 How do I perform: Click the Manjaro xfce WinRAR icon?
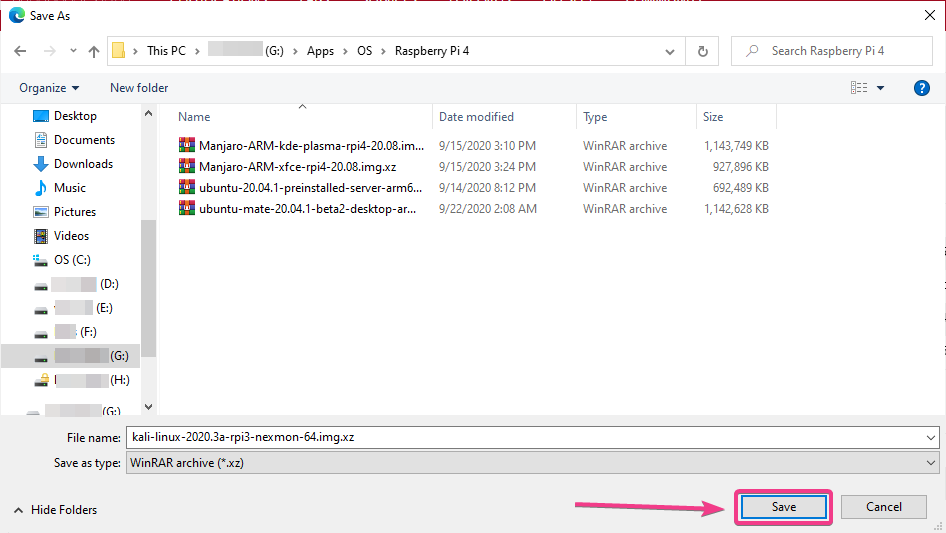pyautogui.click(x=186, y=166)
